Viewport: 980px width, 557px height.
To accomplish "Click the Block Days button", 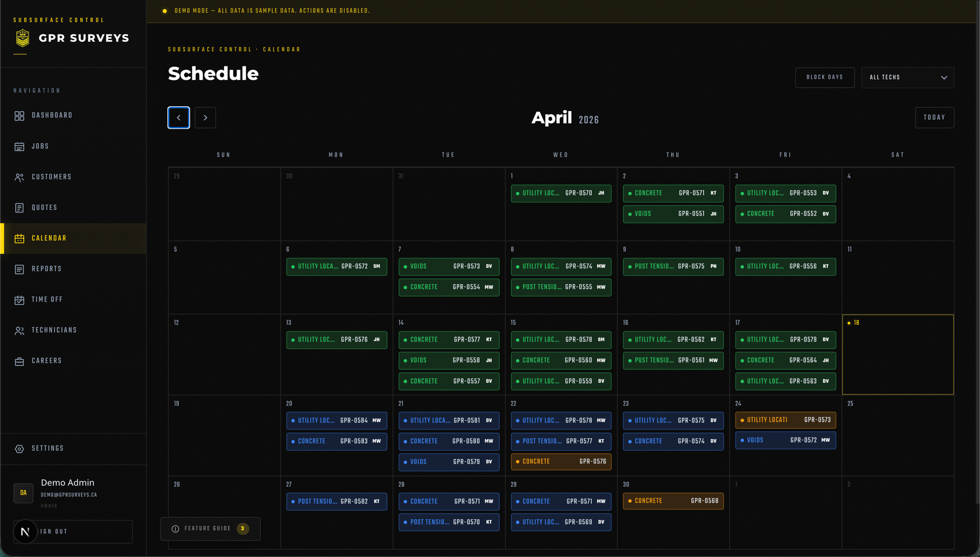I will pyautogui.click(x=825, y=77).
